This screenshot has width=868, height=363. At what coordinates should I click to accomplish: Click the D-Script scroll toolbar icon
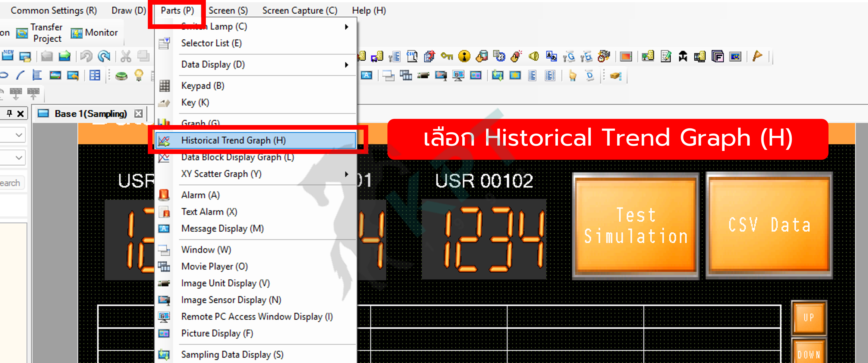point(590,75)
